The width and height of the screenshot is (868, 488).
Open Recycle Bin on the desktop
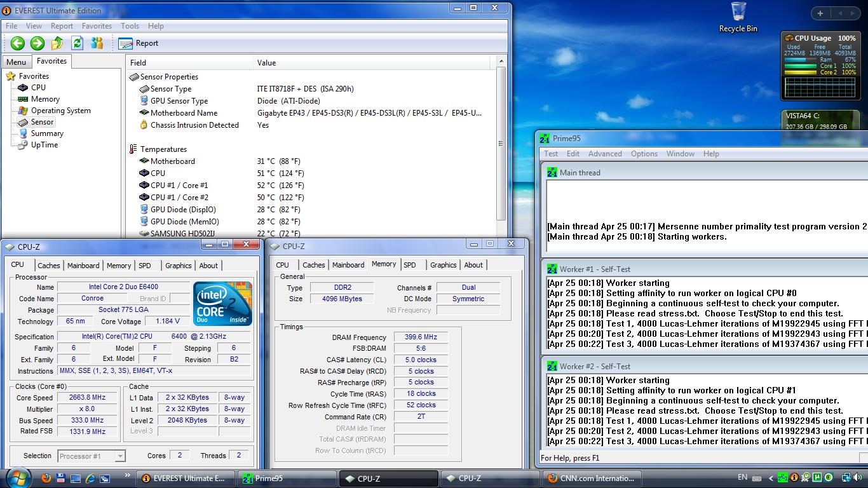point(738,17)
